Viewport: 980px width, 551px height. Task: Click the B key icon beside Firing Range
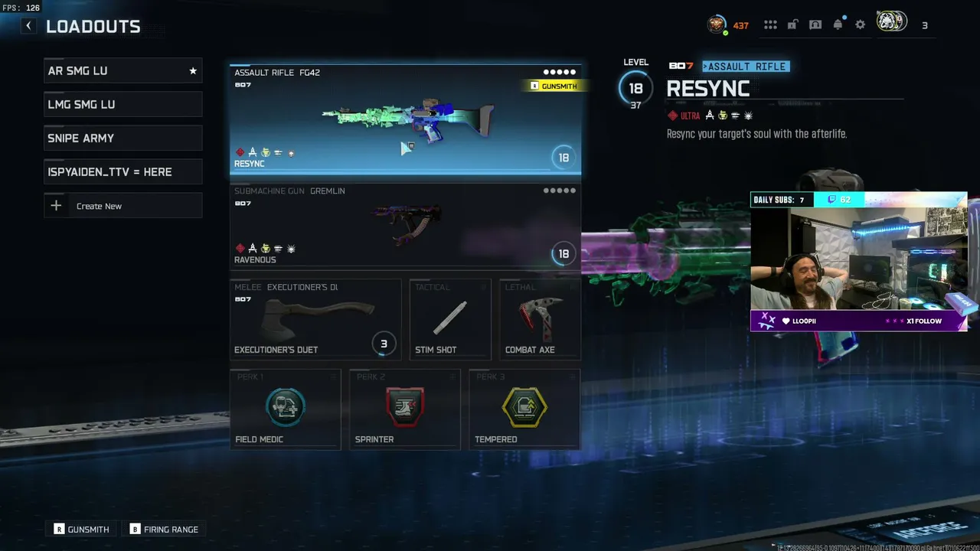[135, 529]
